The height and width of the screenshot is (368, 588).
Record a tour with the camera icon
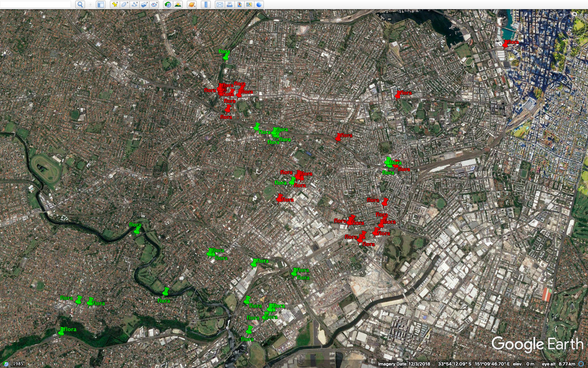pyautogui.click(x=154, y=5)
